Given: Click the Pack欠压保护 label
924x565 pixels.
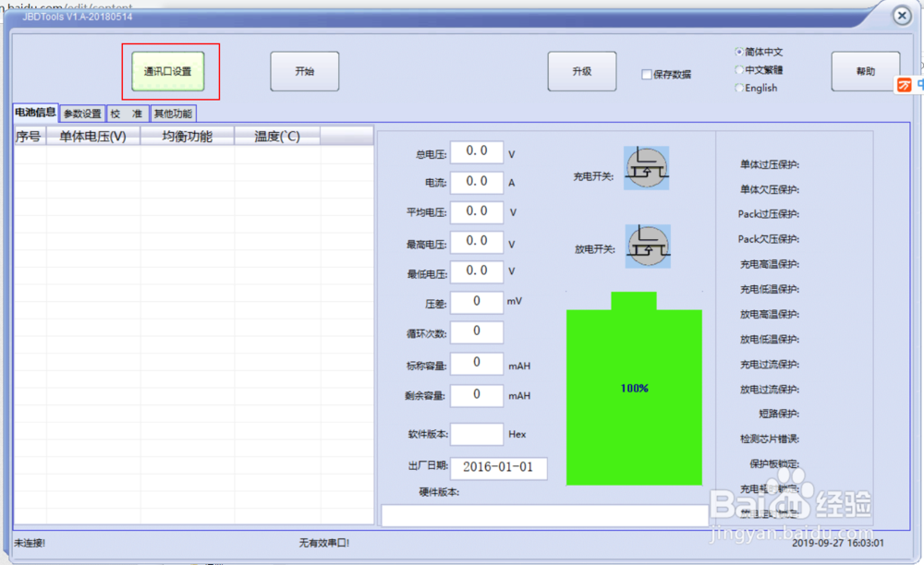Looking at the screenshot, I should pos(769,239).
